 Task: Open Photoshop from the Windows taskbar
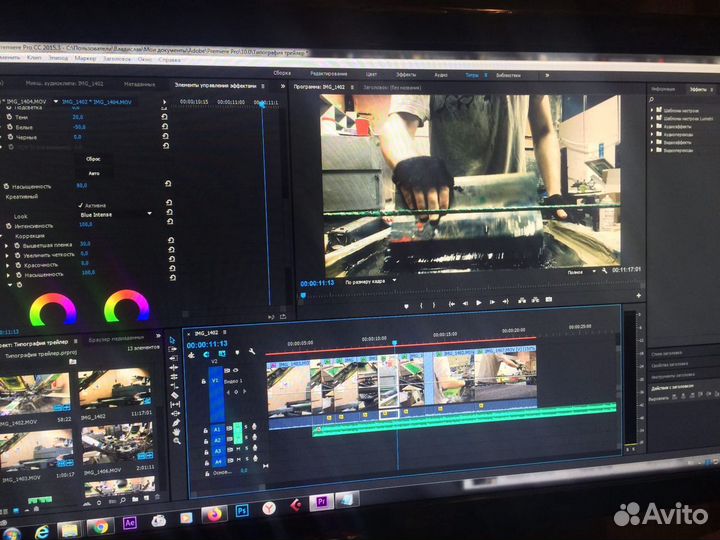click(x=243, y=511)
